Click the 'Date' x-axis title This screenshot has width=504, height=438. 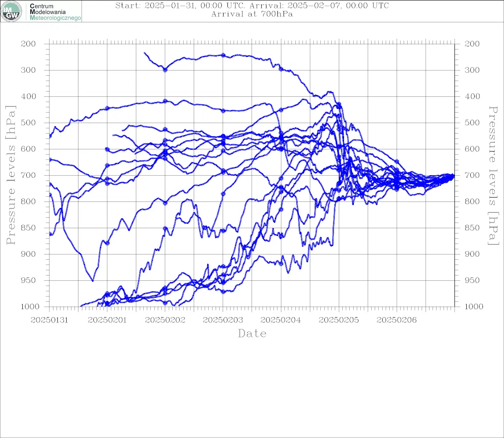(252, 334)
